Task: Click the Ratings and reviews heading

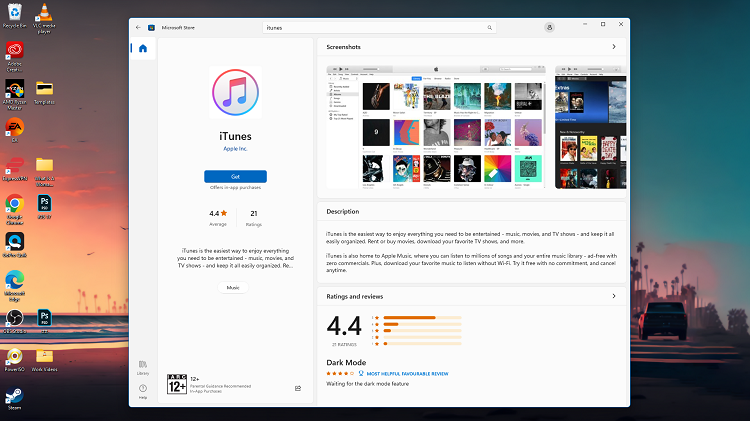Action: tap(354, 297)
